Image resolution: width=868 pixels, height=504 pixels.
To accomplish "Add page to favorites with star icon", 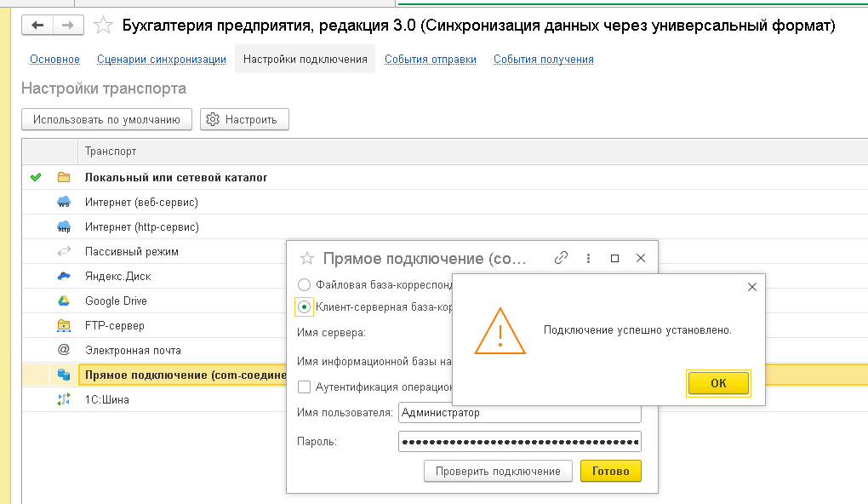I will [103, 26].
